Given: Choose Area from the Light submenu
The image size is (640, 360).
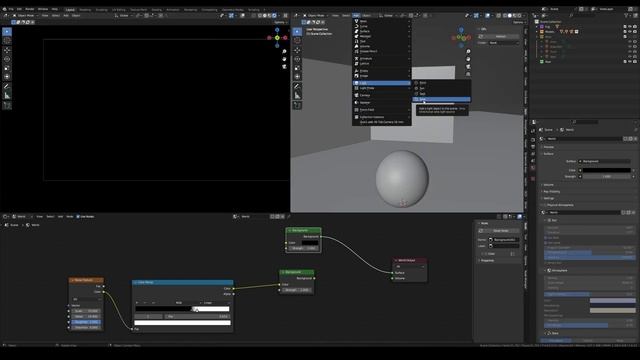Looking at the screenshot, I should (x=442, y=99).
